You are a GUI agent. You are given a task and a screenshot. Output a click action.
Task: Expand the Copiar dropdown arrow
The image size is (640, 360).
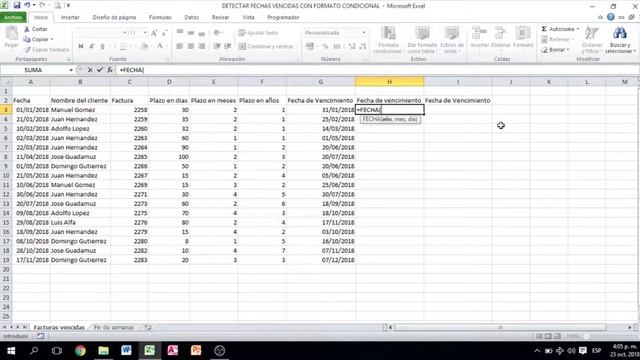click(x=52, y=39)
